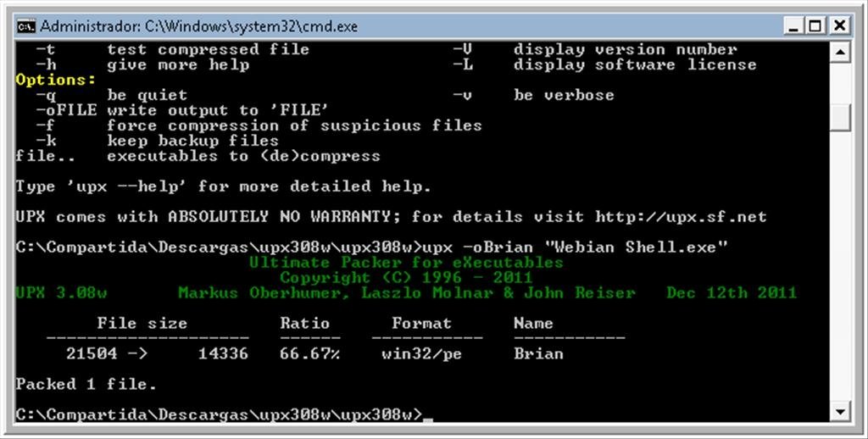Click the title 'Administrador: C:\Windows\system32\cmd.exe'

(198, 26)
